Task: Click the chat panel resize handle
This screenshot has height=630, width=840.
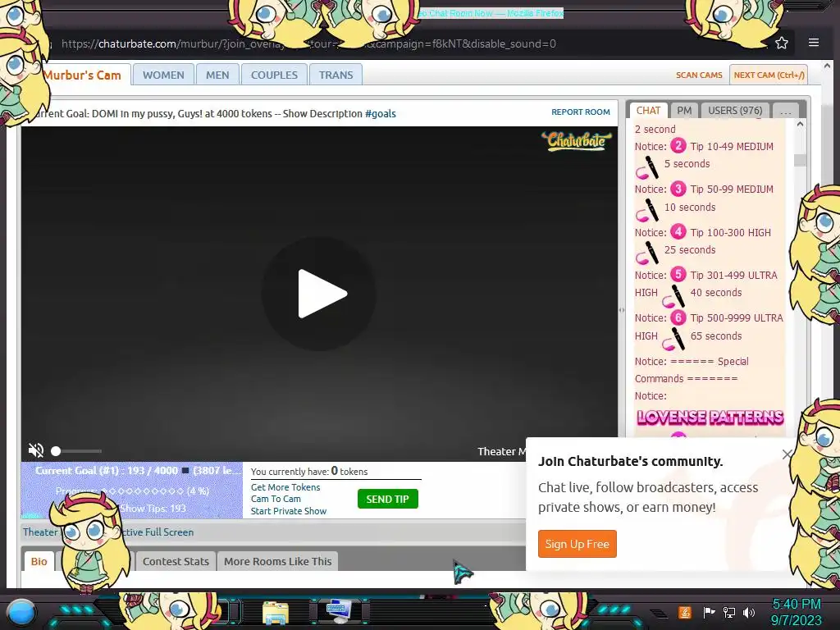Action: 622,309
